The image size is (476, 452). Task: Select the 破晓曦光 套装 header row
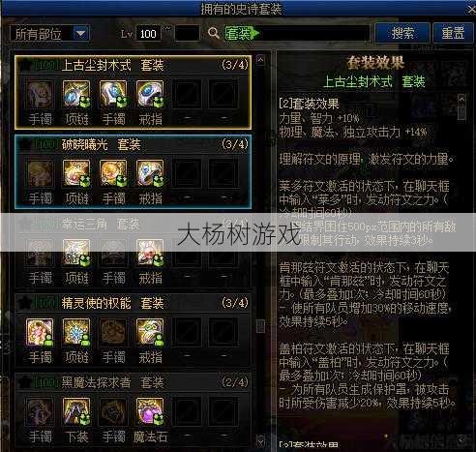tap(133, 144)
